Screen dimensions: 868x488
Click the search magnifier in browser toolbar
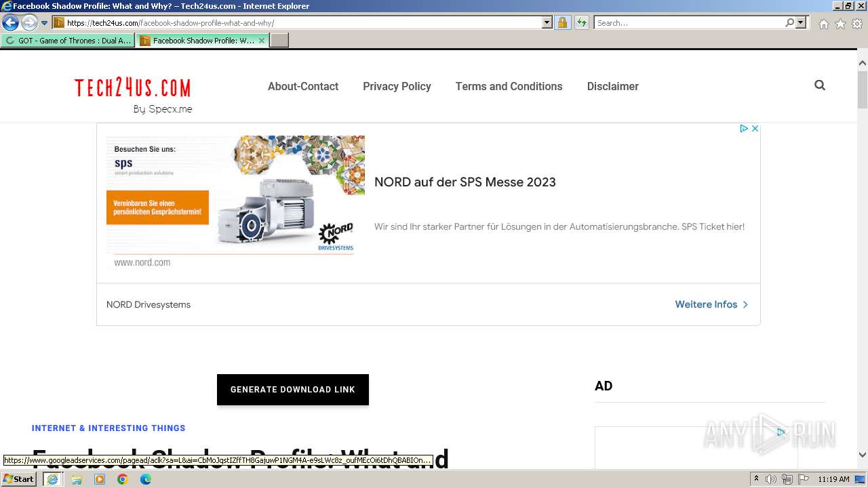[x=789, y=23]
